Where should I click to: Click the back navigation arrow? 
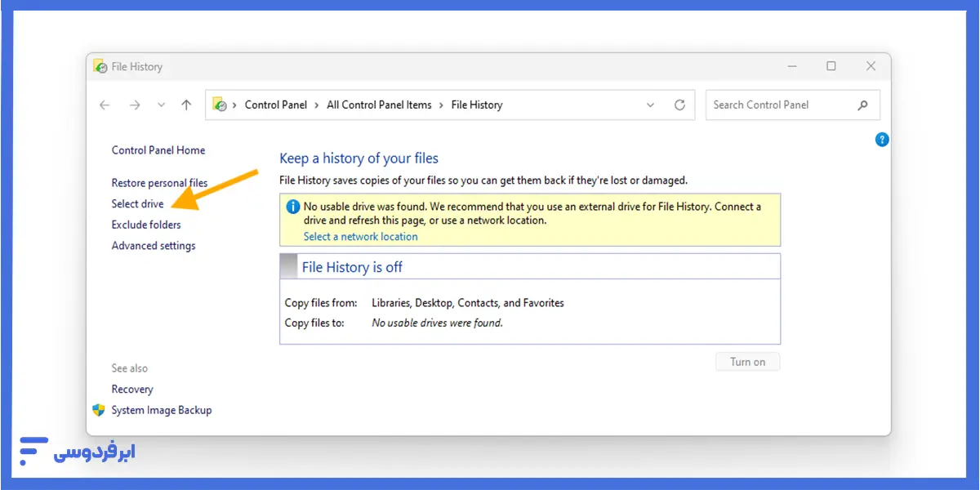pos(105,105)
